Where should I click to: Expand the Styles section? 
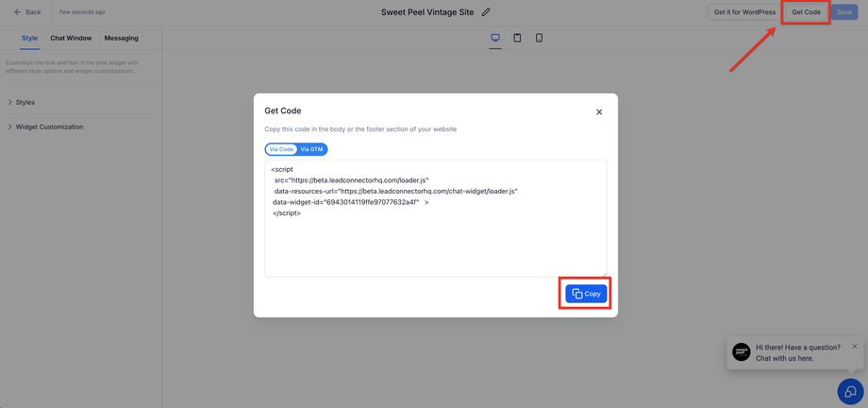(x=25, y=102)
